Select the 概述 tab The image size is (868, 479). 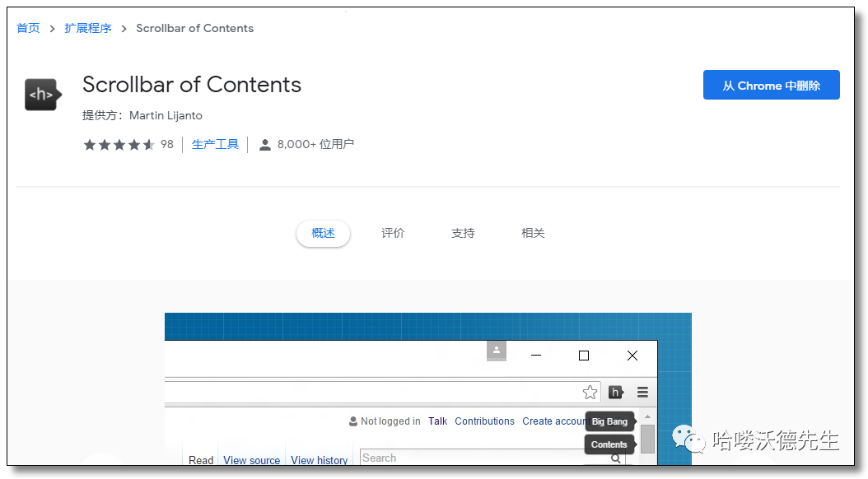pos(324,234)
